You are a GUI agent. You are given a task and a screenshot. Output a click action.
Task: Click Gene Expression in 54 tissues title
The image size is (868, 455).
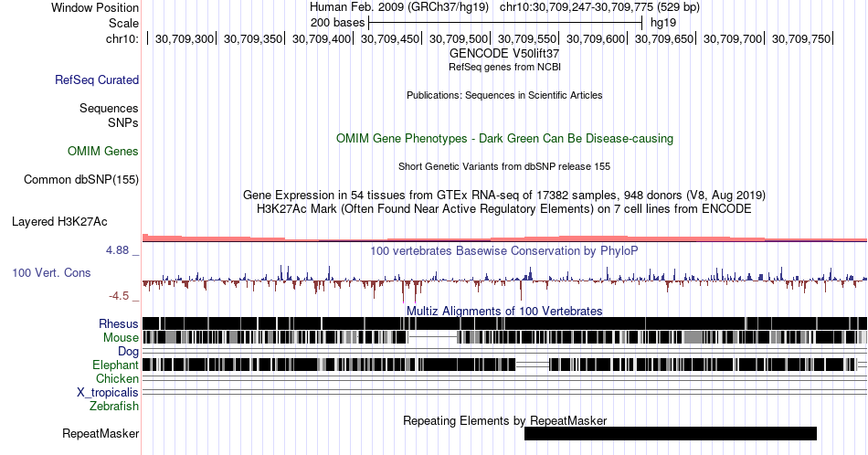point(504,195)
